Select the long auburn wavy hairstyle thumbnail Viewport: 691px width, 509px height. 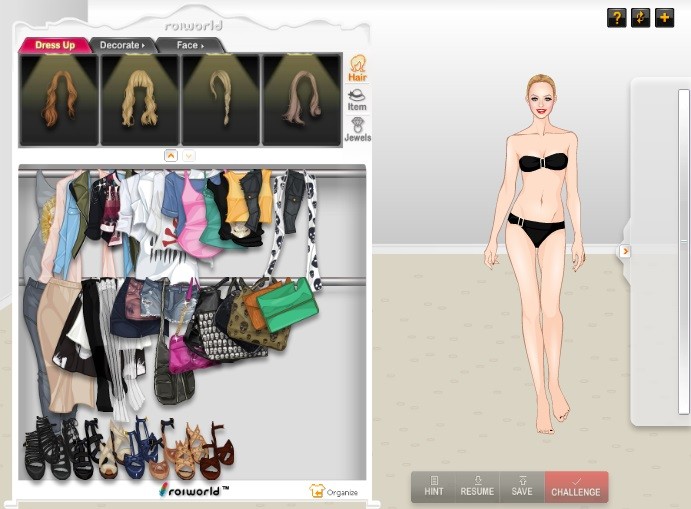tap(59, 100)
